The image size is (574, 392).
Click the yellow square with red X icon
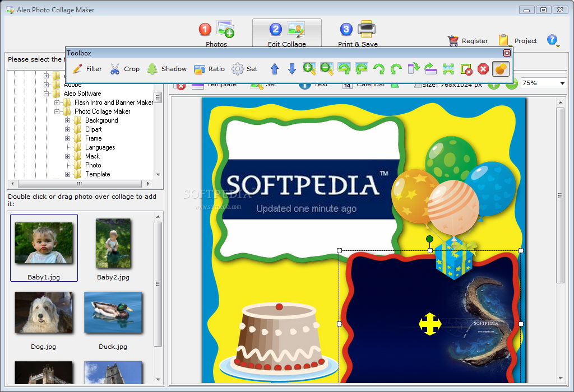(x=466, y=69)
